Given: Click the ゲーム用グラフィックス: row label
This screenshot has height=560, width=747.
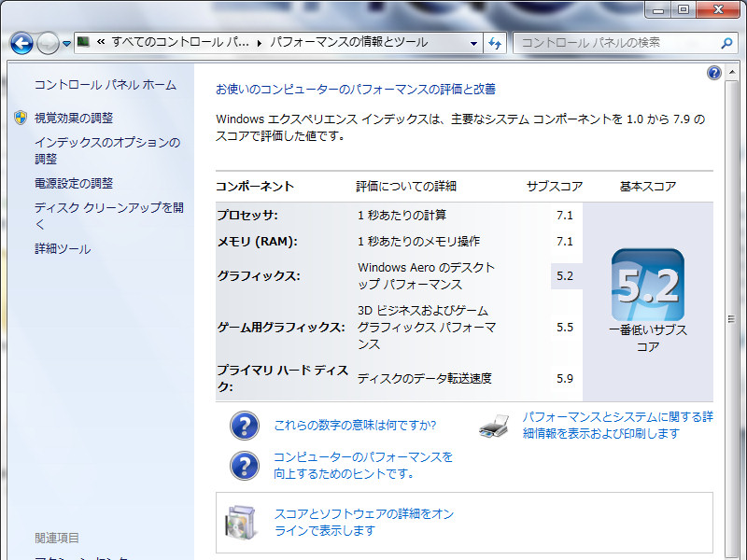Looking at the screenshot, I should click(281, 328).
